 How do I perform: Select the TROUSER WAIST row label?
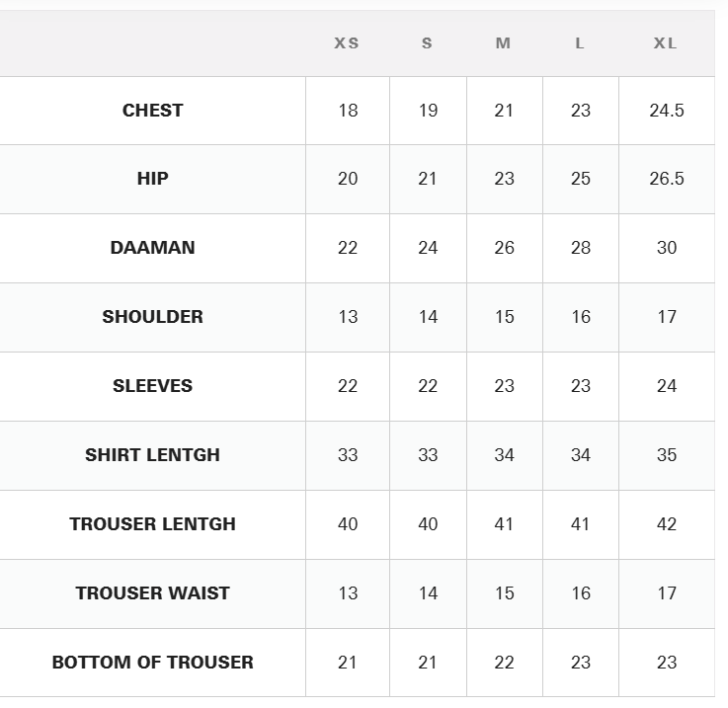(x=153, y=593)
